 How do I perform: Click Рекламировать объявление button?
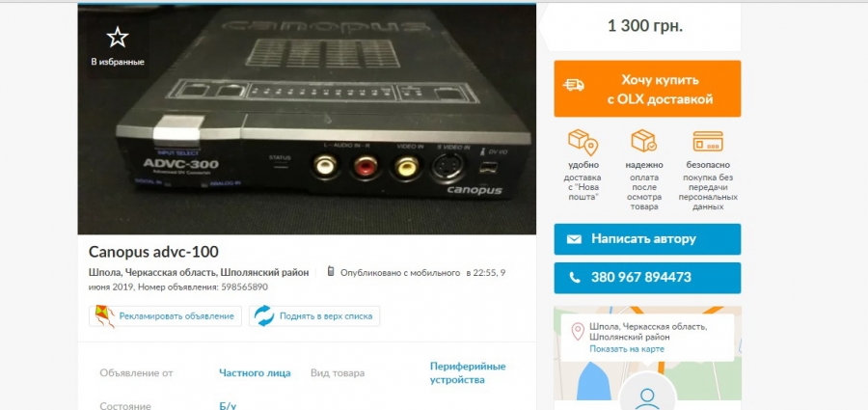click(x=165, y=316)
